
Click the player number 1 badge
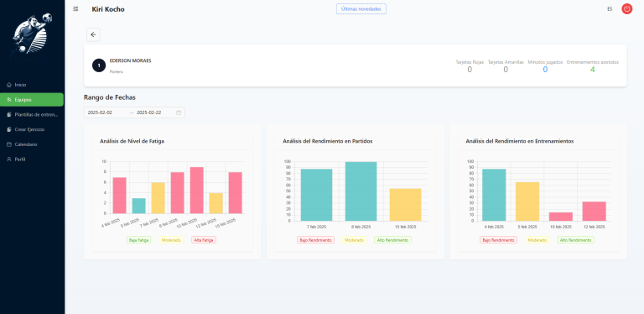pyautogui.click(x=99, y=65)
